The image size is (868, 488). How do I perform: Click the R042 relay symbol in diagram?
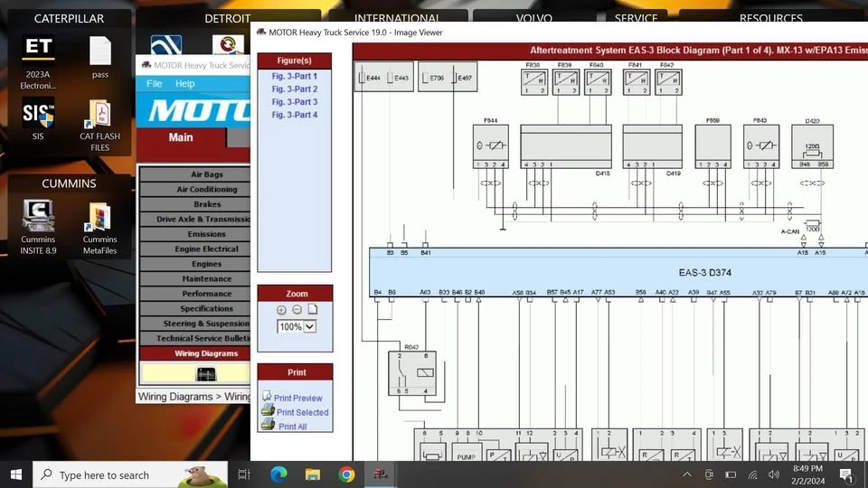click(412, 373)
